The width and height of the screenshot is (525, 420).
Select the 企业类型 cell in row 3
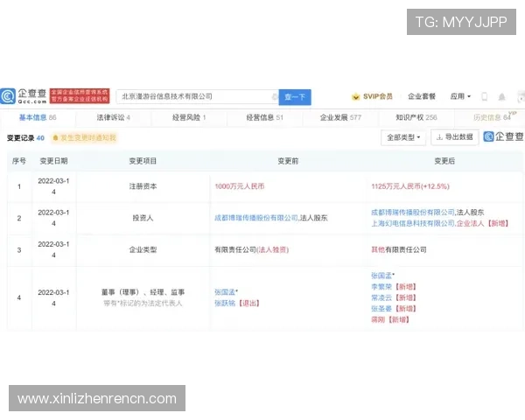[x=143, y=250]
